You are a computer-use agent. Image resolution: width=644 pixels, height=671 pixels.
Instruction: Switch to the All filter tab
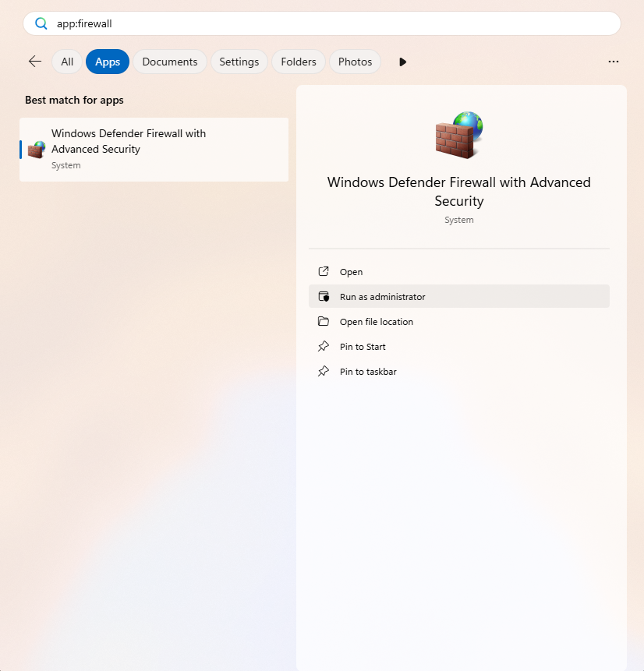click(x=67, y=62)
